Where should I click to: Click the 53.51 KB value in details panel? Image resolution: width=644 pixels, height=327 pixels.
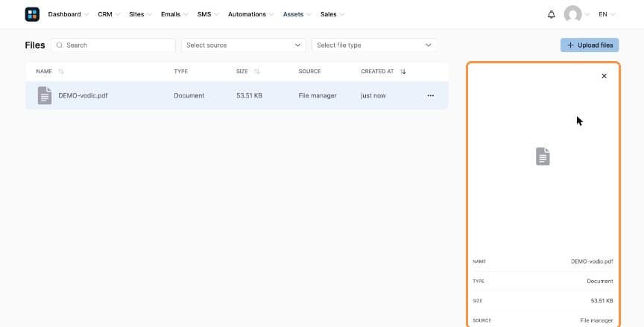602,301
